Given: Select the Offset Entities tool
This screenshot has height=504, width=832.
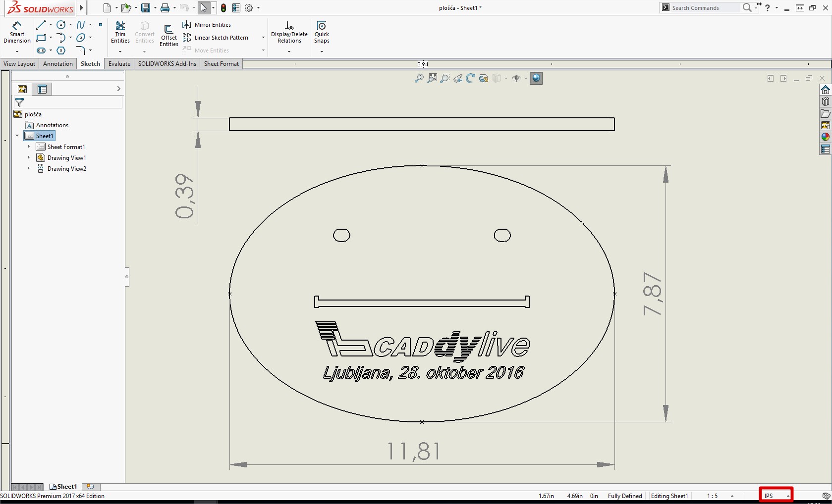Looking at the screenshot, I should 168,35.
